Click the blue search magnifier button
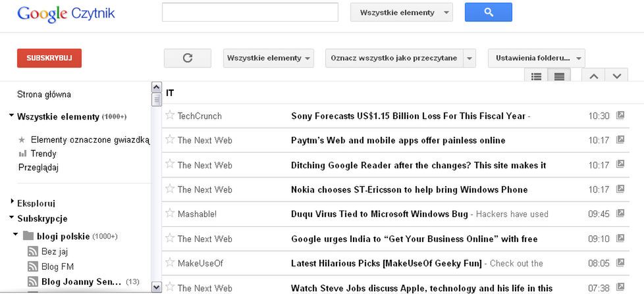This screenshot has width=644, height=294. tap(489, 12)
